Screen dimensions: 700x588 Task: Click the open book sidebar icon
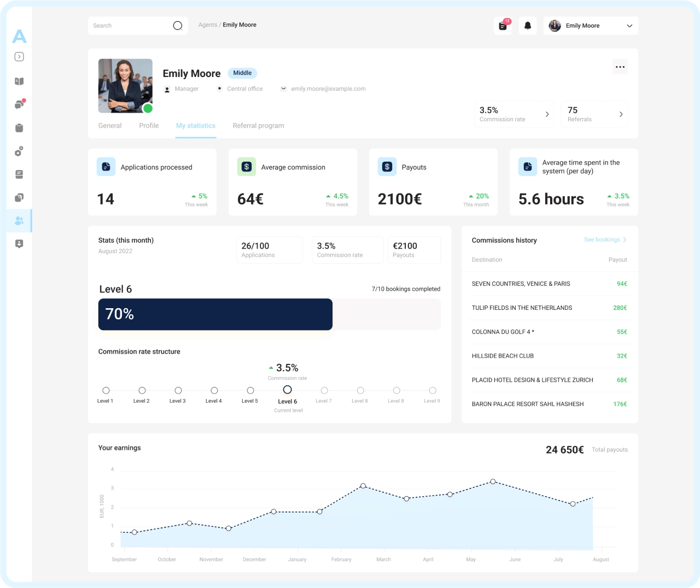[x=19, y=81]
